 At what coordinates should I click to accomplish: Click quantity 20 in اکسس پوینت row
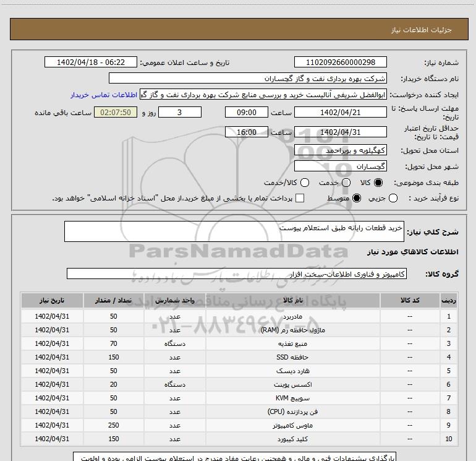[114, 385]
